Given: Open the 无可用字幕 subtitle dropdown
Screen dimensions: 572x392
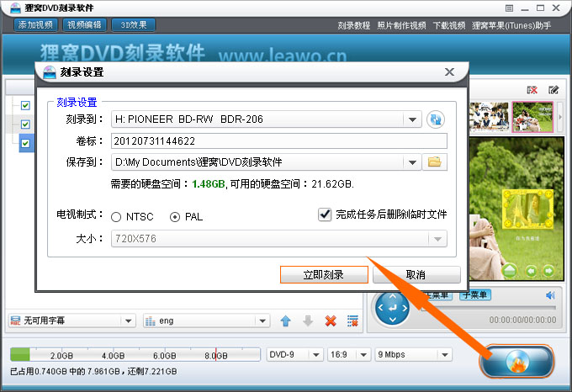Looking at the screenshot, I should pos(71,320).
